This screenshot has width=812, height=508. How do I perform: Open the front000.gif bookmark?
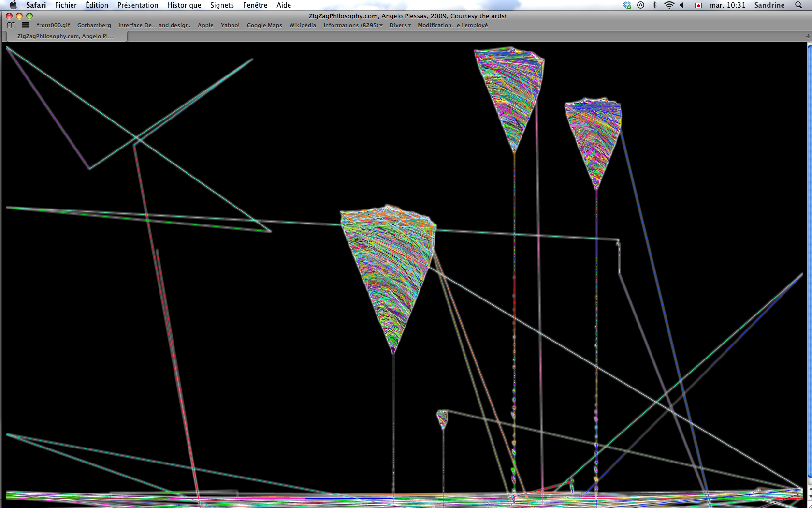point(53,25)
